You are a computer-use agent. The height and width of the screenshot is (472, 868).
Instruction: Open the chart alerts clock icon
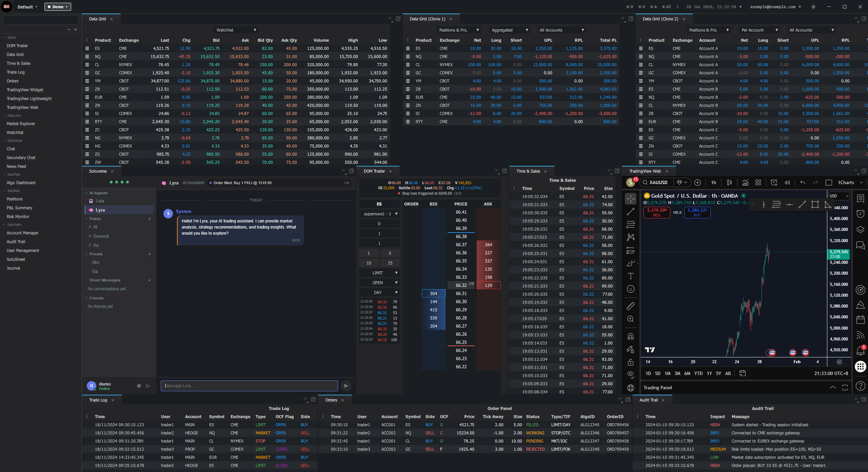860,214
